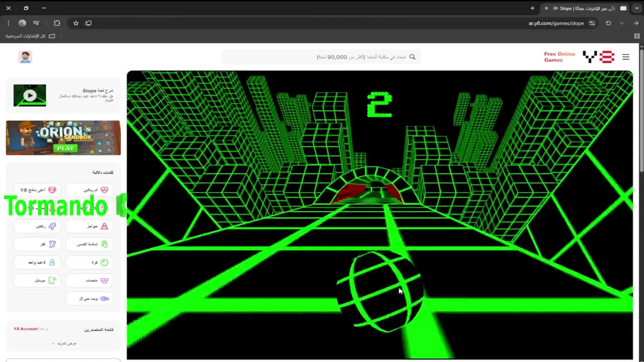Select the أعلى نتائج Y8 tag

38,190
